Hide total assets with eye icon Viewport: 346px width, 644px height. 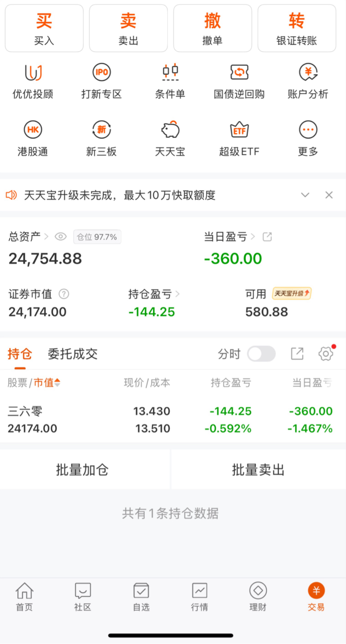[x=61, y=237]
